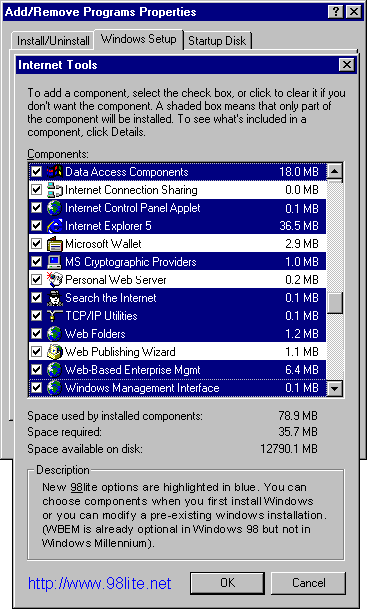Click the Cancel button

[x=309, y=583]
